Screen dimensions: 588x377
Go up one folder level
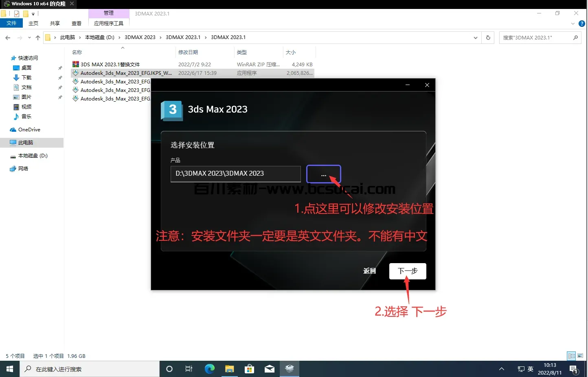coord(38,37)
